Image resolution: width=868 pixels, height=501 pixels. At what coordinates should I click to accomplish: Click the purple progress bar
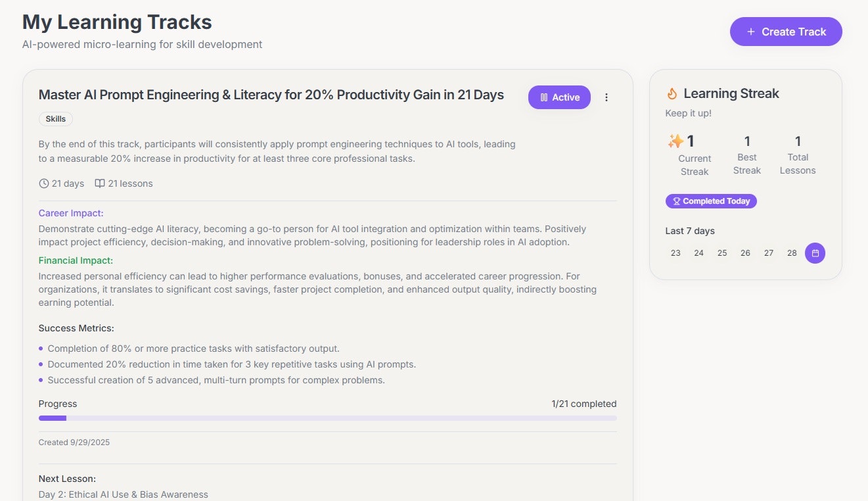tap(53, 418)
